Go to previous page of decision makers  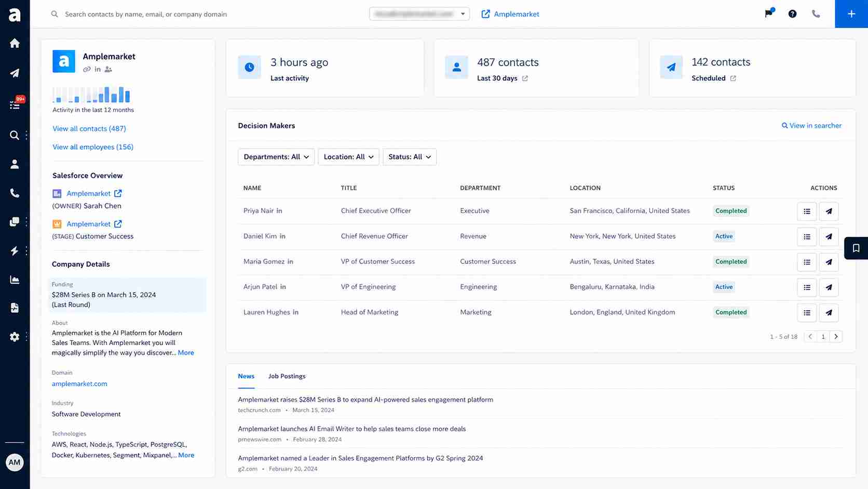click(x=810, y=337)
